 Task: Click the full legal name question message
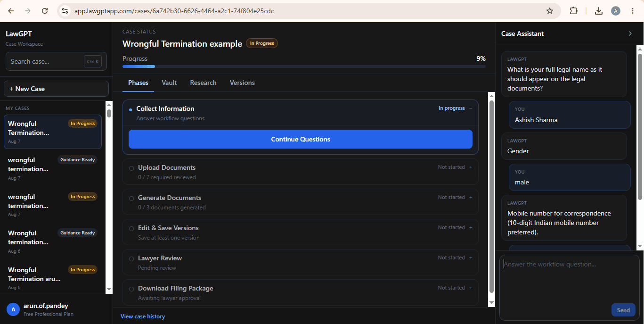[564, 74]
